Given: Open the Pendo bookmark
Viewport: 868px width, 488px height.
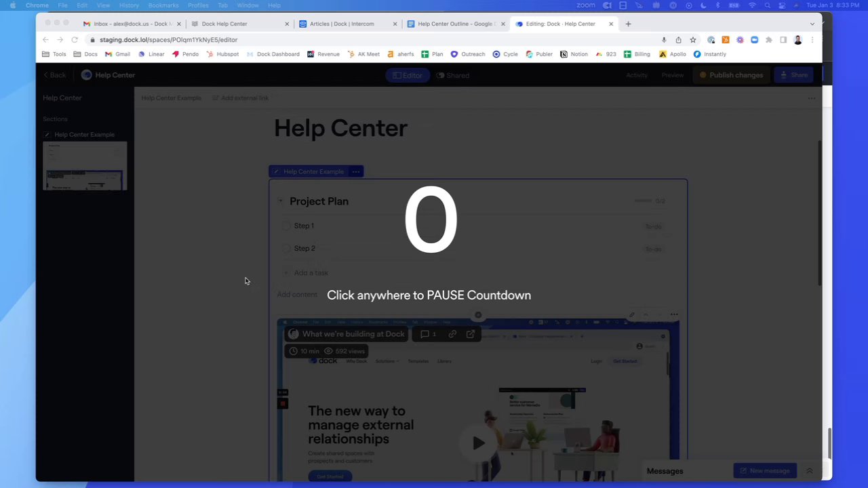Looking at the screenshot, I should 185,54.
